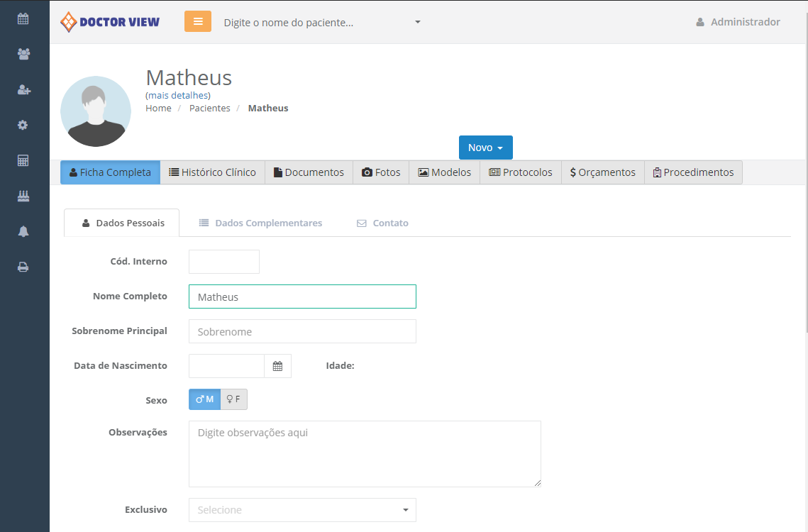Go to Pacientes in the breadcrumb
Image resolution: width=808 pixels, height=532 pixels.
click(209, 109)
